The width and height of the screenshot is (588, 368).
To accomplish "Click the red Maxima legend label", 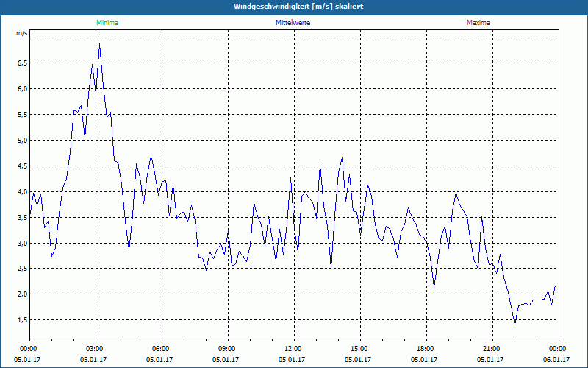I will [478, 23].
